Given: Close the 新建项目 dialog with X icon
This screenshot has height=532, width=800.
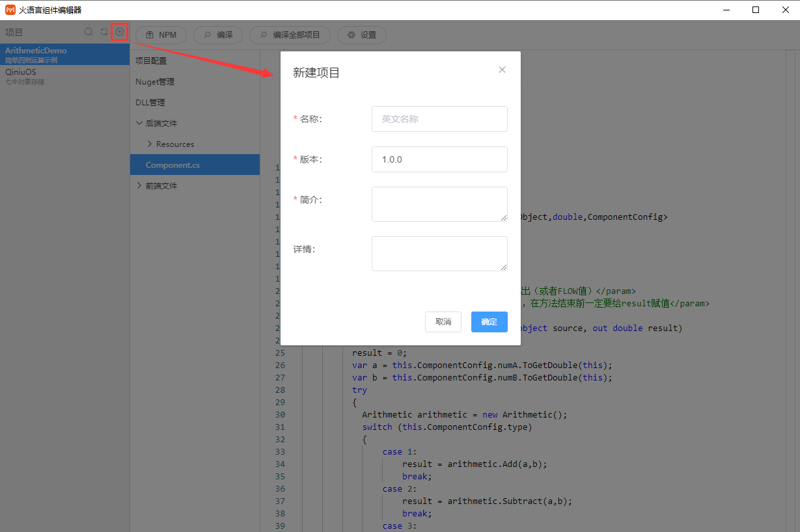Looking at the screenshot, I should [x=502, y=70].
